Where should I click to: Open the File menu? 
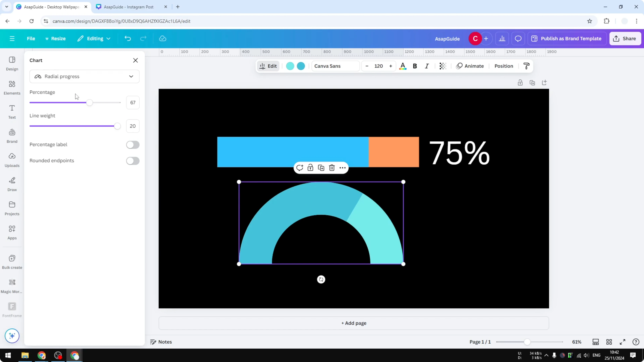tap(31, 38)
